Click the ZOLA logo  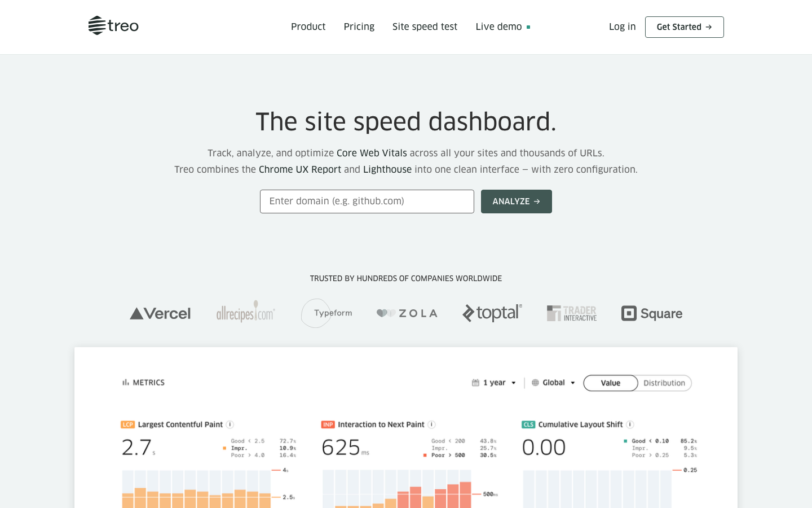(407, 313)
